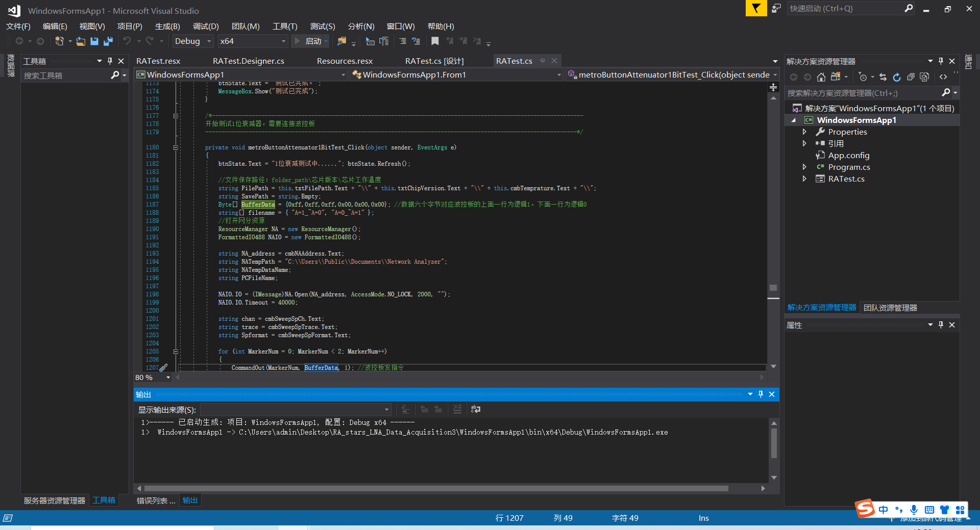The image size is (980, 530).
Task: Toggle the Chinese/English mode in Sogou bar
Action: pyautogui.click(x=884, y=510)
